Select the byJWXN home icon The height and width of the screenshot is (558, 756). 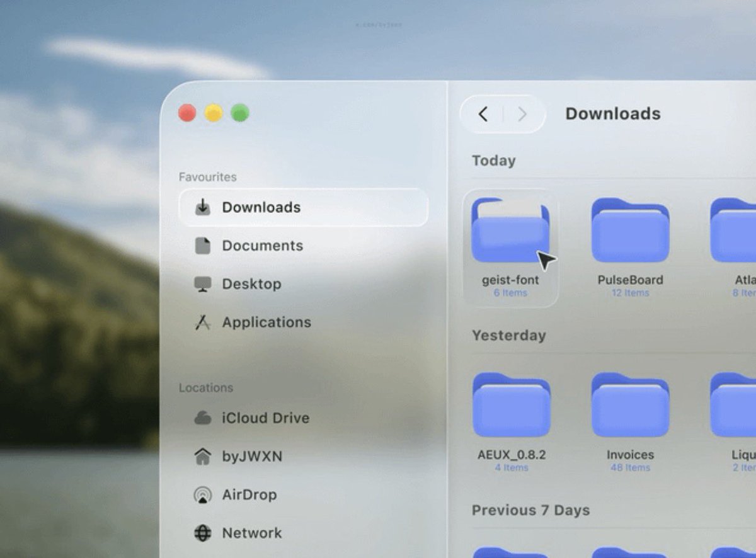202,456
